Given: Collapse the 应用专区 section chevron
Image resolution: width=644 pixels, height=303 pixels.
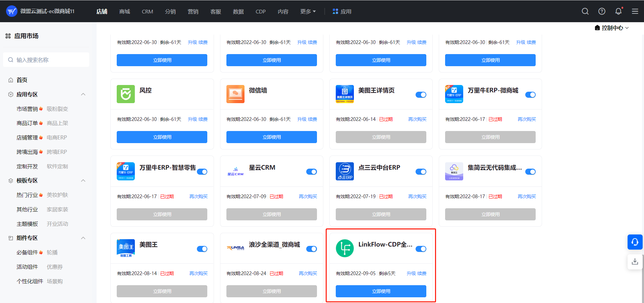Looking at the screenshot, I should (83, 94).
